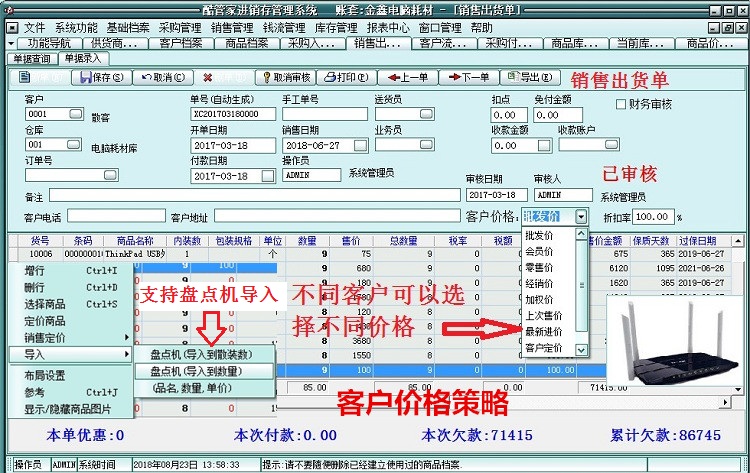The image size is (750, 473).
Task: Click the 导出 export toolbar button
Action: pos(529,77)
